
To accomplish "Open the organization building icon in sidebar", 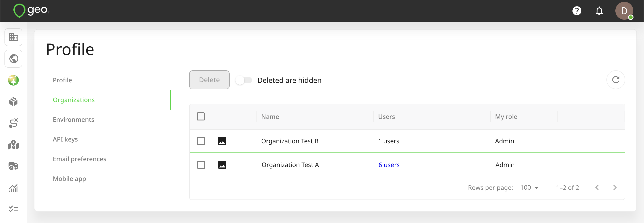I will [x=13, y=37].
